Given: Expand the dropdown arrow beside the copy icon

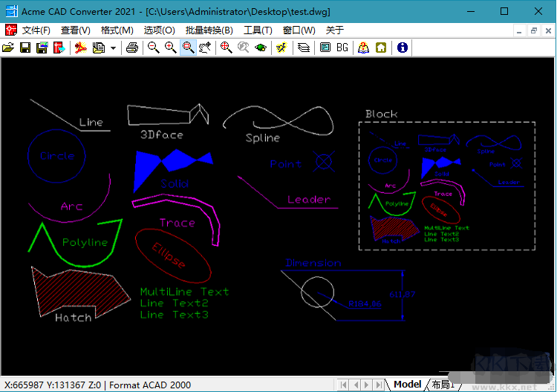Looking at the screenshot, I should pos(113,48).
